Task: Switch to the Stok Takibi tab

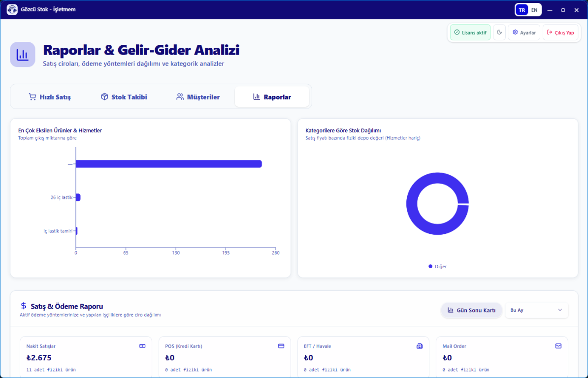Action: click(x=124, y=97)
